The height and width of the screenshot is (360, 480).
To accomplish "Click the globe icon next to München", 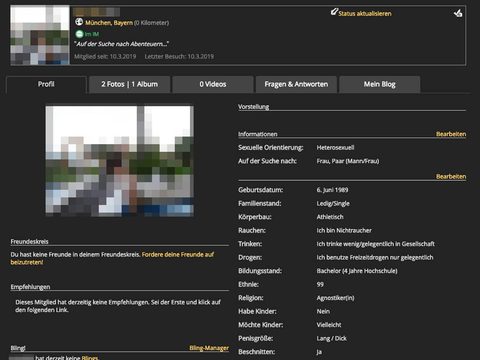I will (x=79, y=22).
